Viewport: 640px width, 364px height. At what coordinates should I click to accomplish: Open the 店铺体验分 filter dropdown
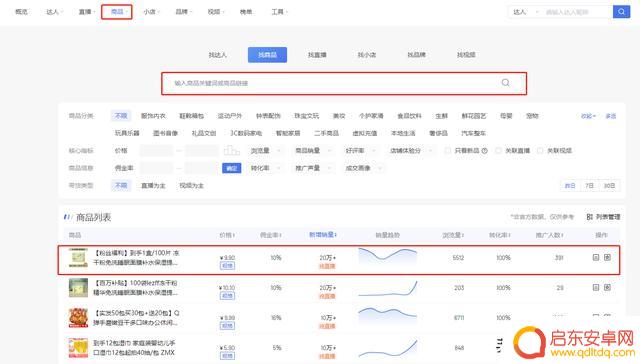[411, 151]
